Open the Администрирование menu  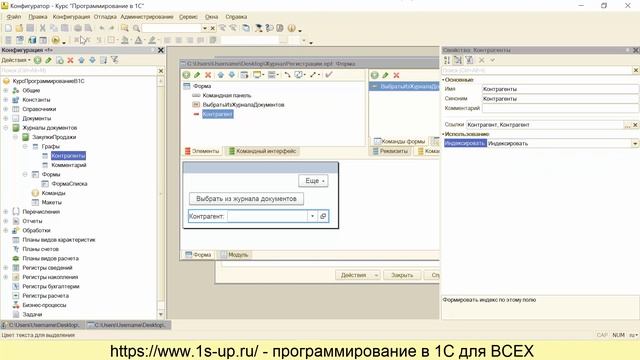pos(147,17)
